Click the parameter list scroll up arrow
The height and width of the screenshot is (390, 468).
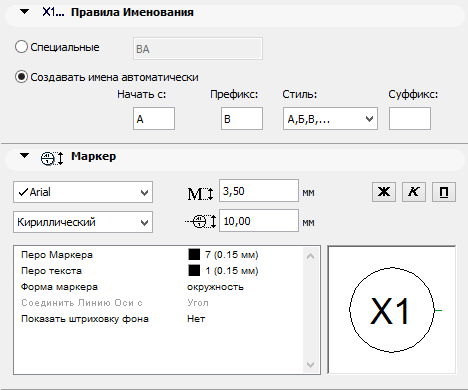(x=310, y=256)
